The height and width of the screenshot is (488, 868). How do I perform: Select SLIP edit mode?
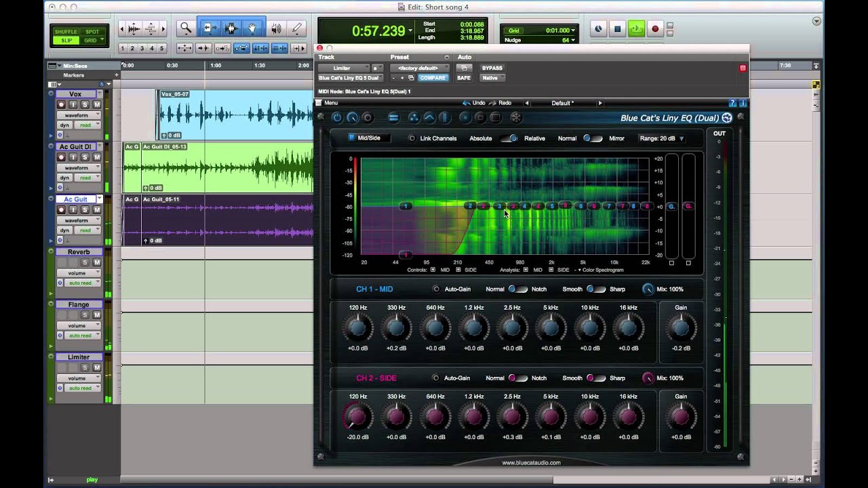[x=66, y=41]
